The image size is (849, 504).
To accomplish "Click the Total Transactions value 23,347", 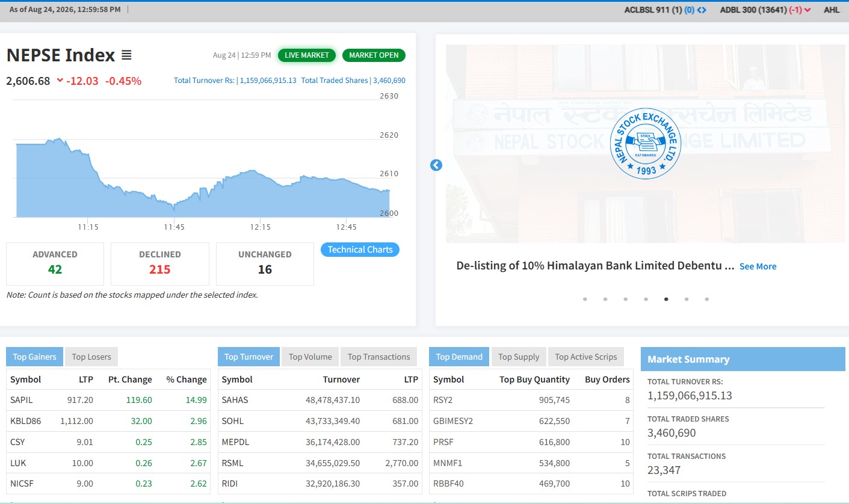I will [x=664, y=470].
